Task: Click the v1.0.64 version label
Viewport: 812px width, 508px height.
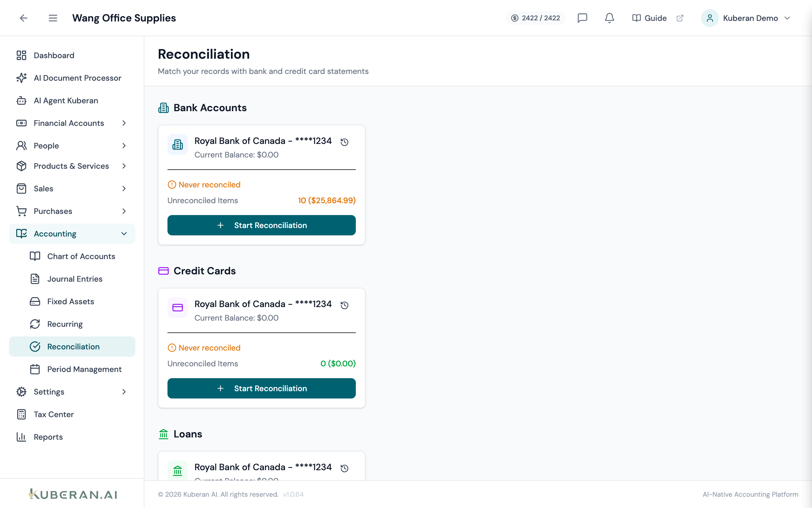Action: [x=293, y=494]
